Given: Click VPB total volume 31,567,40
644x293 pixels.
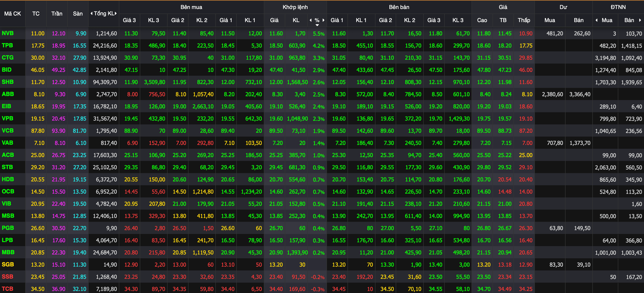Looking at the screenshot, I should (x=105, y=119).
